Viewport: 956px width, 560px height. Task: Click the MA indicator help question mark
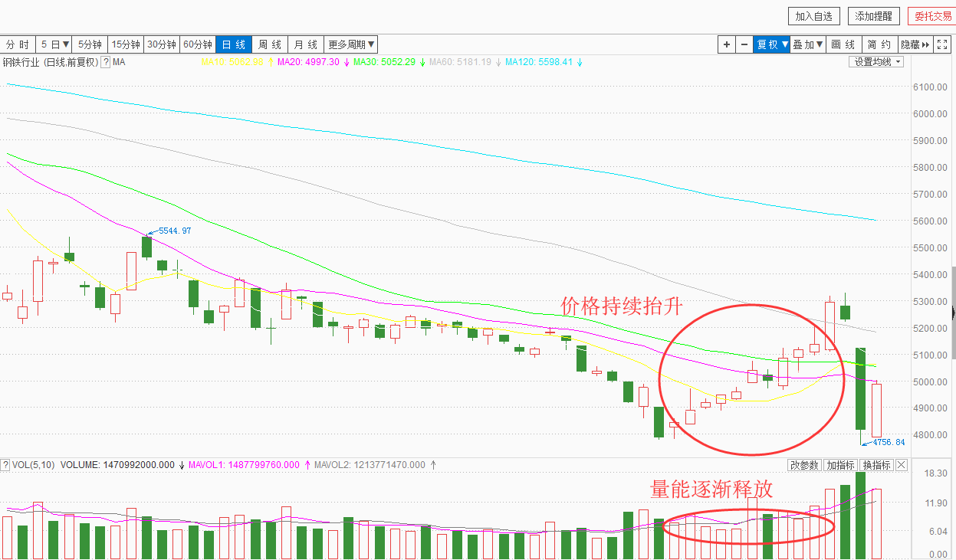[105, 62]
